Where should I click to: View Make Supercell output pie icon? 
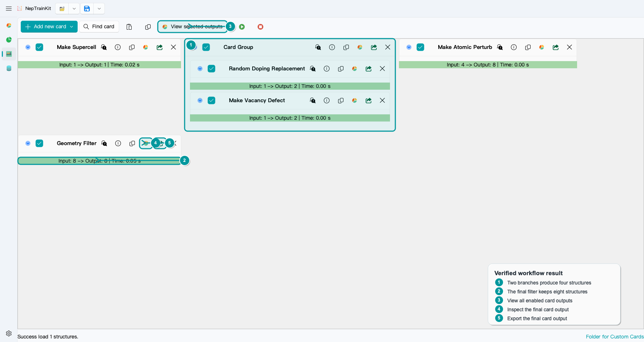point(146,47)
